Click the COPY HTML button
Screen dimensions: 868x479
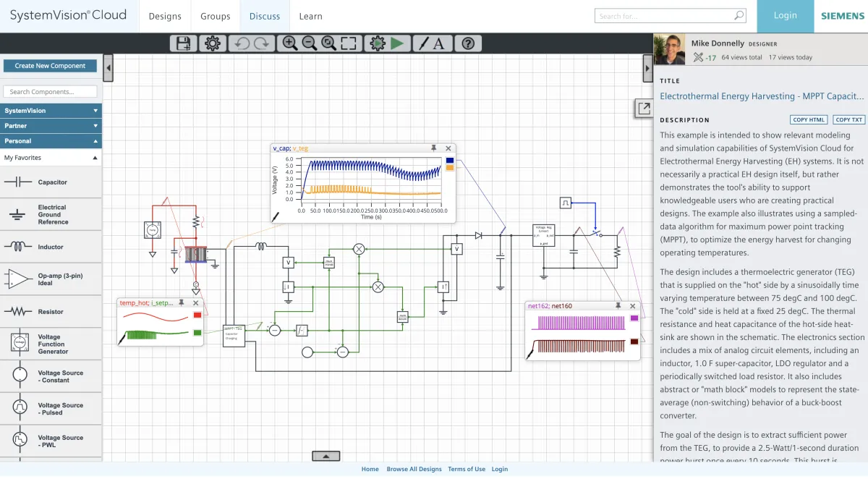[x=809, y=119]
